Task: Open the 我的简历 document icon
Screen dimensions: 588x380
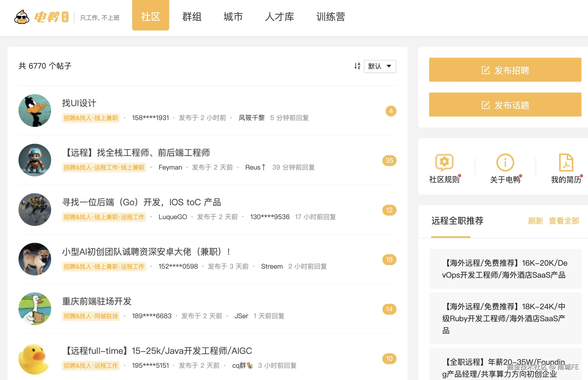Action: click(x=566, y=163)
